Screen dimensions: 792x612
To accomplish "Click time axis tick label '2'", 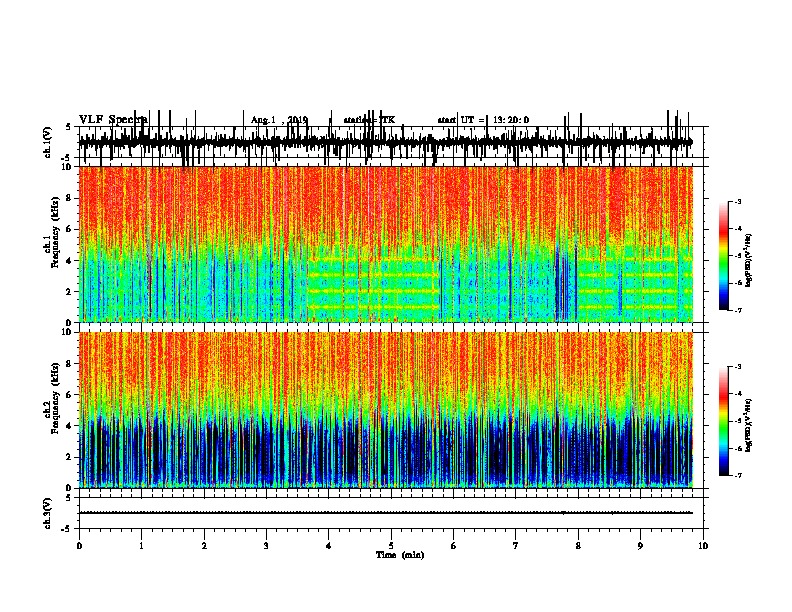I will (x=204, y=546).
